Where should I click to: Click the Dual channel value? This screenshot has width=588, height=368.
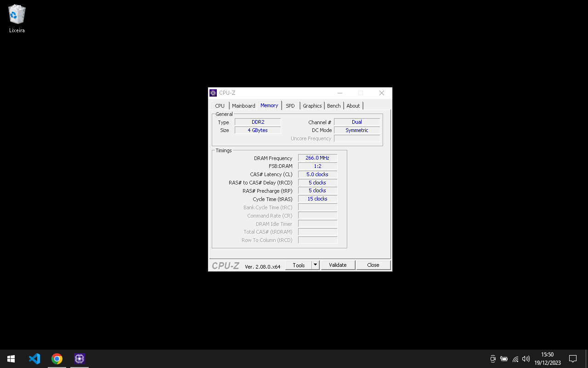357,122
